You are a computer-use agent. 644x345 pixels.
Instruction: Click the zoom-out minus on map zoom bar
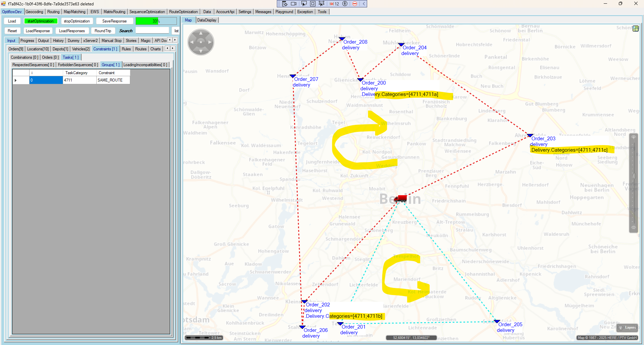pyautogui.click(x=633, y=228)
